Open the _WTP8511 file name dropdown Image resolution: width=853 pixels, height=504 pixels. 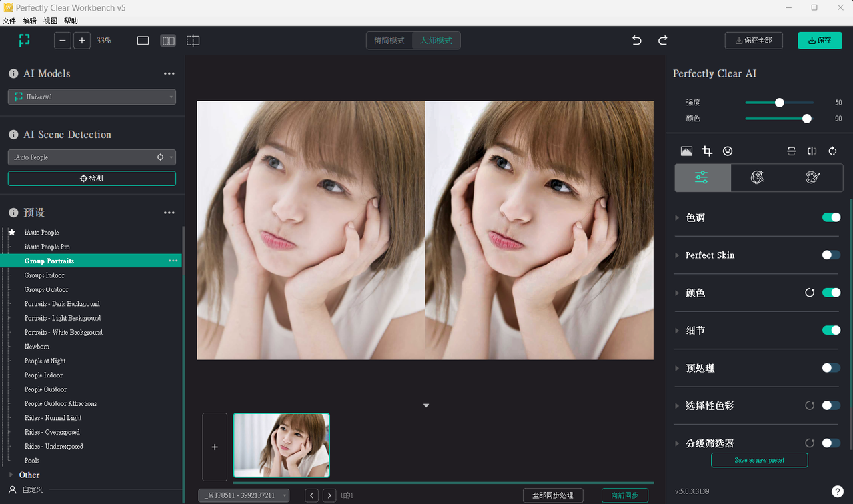point(244,495)
